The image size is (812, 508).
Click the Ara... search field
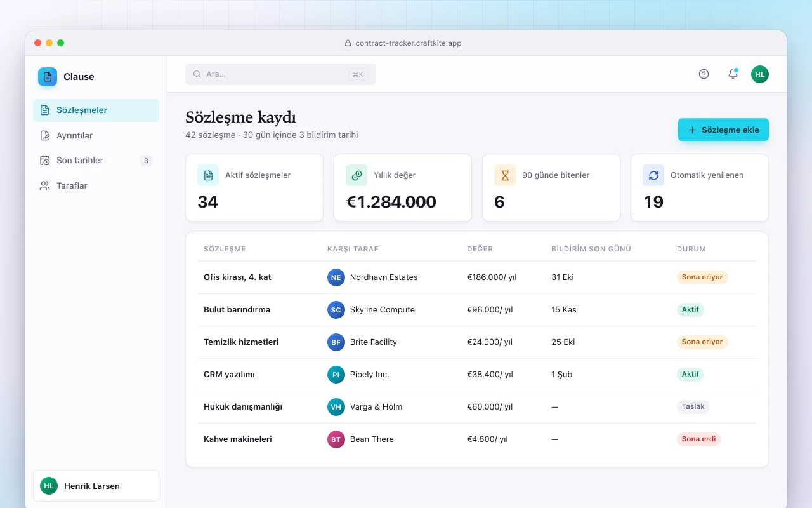(x=280, y=74)
